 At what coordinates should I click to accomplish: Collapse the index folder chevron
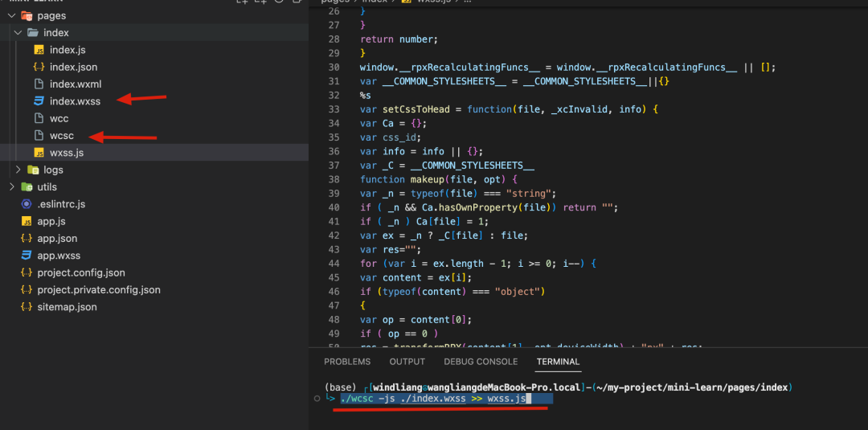(18, 33)
